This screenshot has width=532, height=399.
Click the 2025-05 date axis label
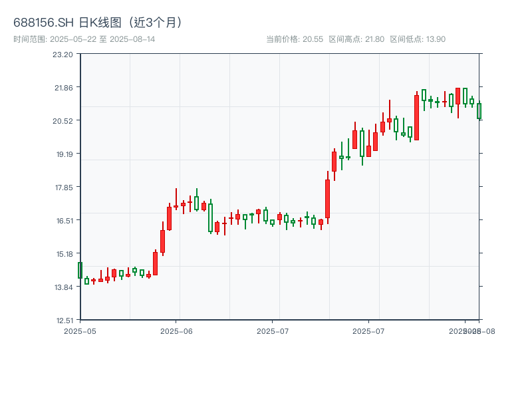80,331
